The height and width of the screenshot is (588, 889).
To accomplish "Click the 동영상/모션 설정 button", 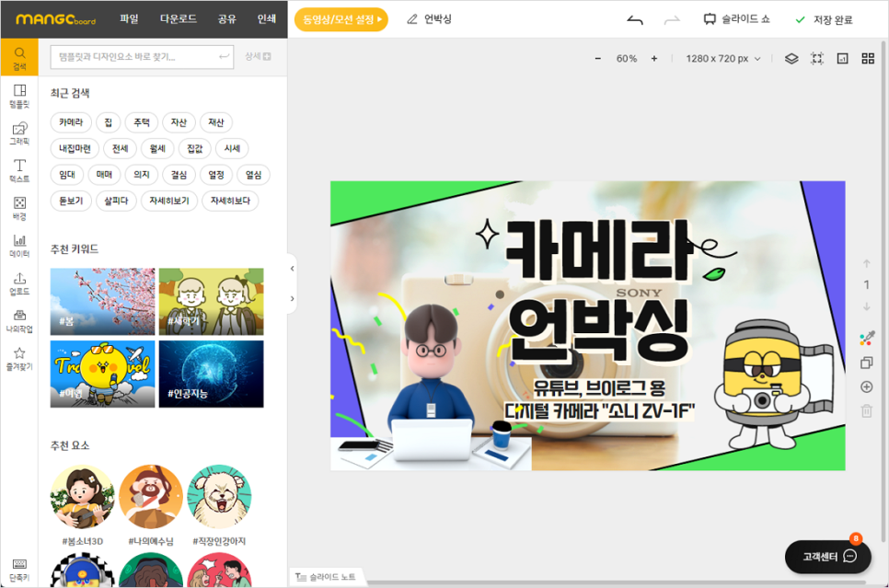I will pyautogui.click(x=341, y=20).
